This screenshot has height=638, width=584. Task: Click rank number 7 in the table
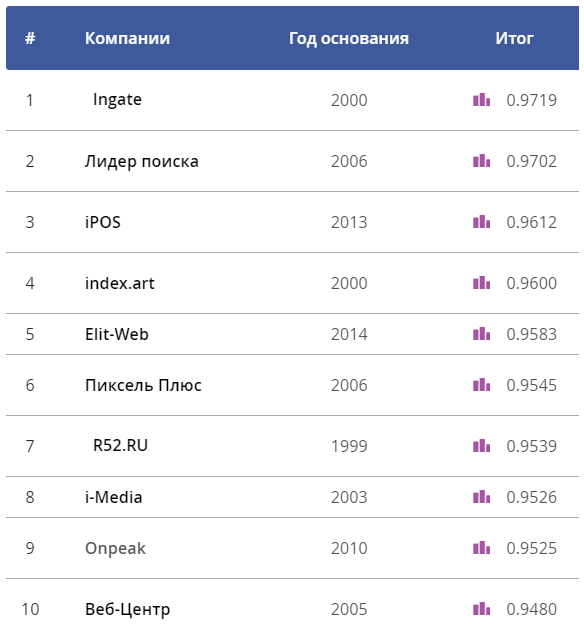pyautogui.click(x=30, y=446)
